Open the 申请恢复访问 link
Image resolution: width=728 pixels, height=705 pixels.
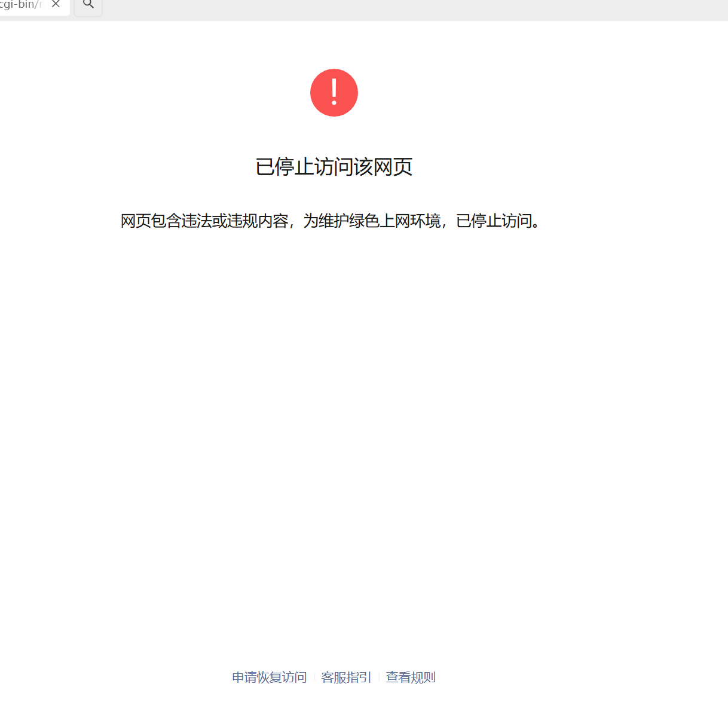coord(270,677)
